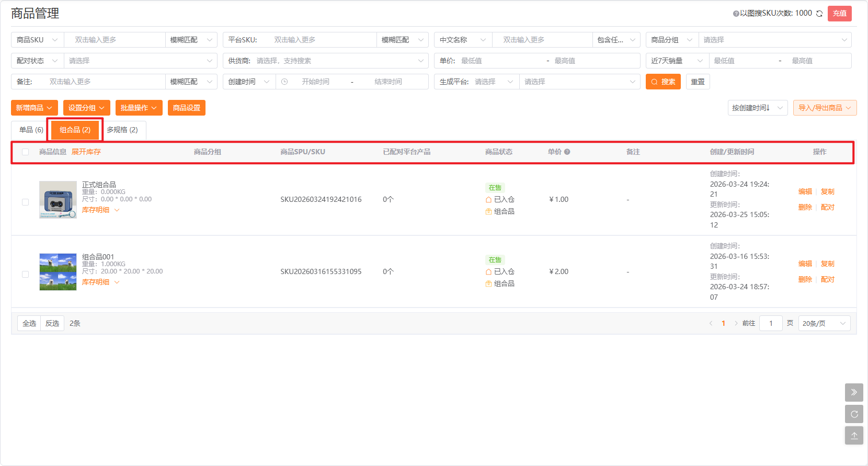Click the help icon next to 单价 header
Viewport: 868px width, 466px height.
tap(567, 152)
